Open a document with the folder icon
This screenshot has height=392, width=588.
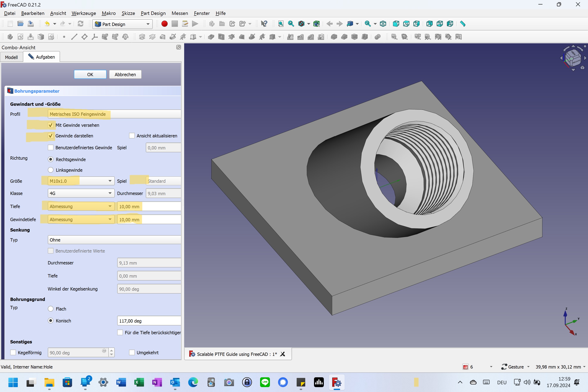(20, 24)
